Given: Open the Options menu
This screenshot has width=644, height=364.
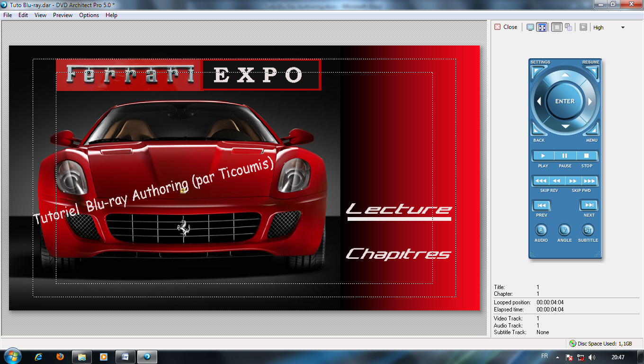Looking at the screenshot, I should [89, 15].
